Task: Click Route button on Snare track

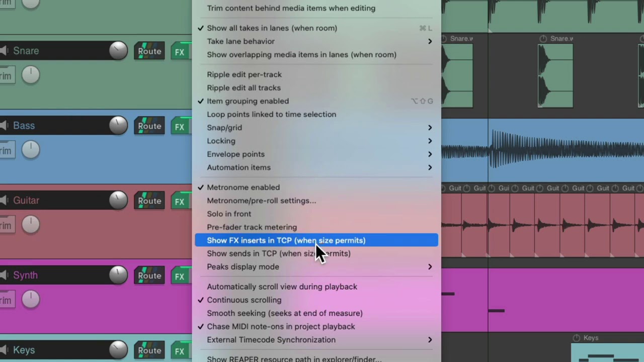Action: pos(149,51)
